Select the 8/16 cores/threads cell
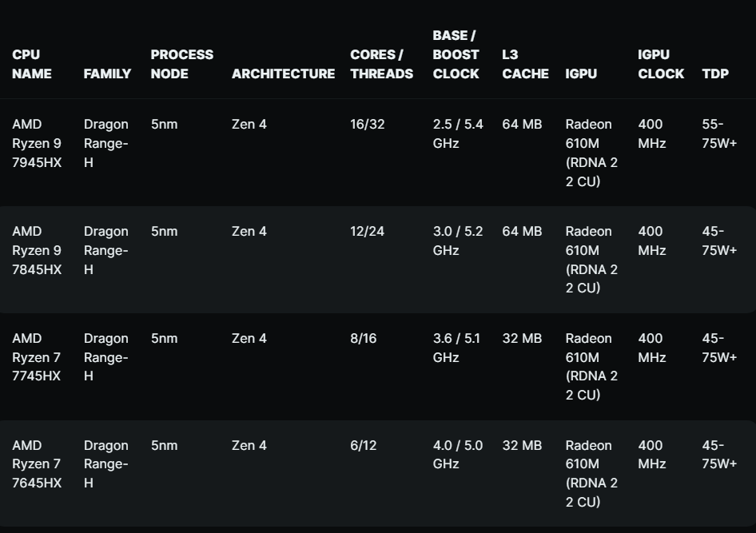The height and width of the screenshot is (533, 756). 363,339
